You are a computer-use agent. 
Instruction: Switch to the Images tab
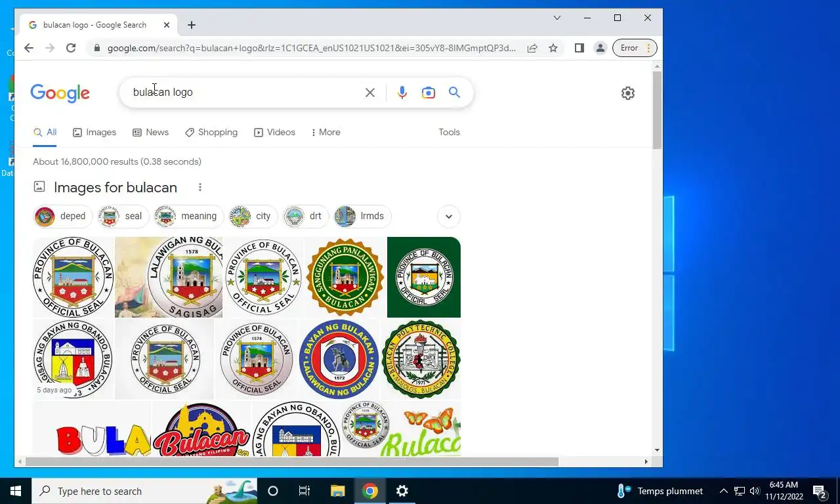point(94,132)
